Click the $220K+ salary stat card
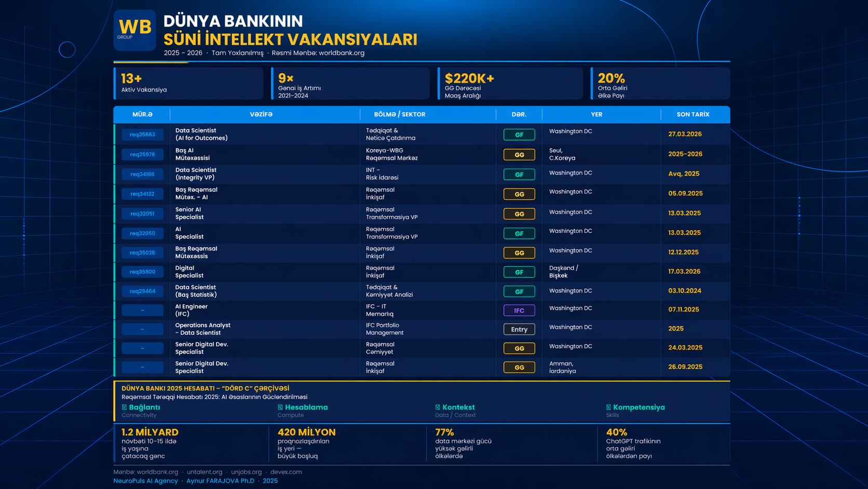 510,83
